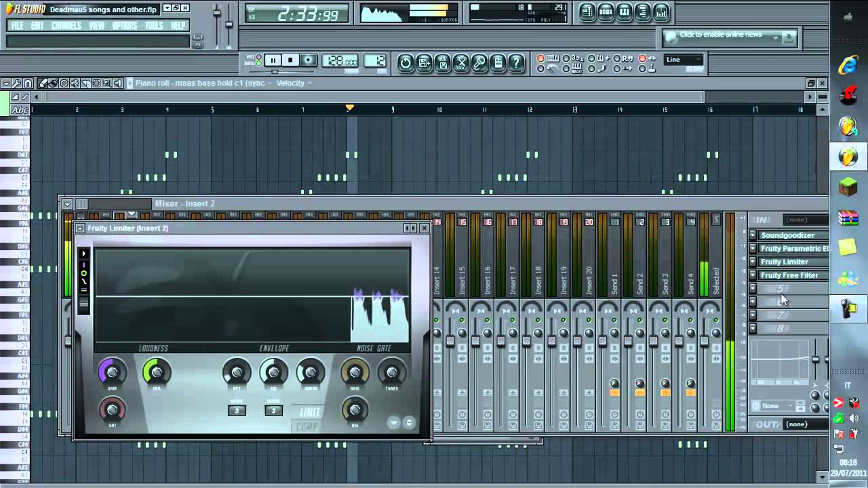
Task: Stop playback with the stop button
Action: pyautogui.click(x=290, y=60)
